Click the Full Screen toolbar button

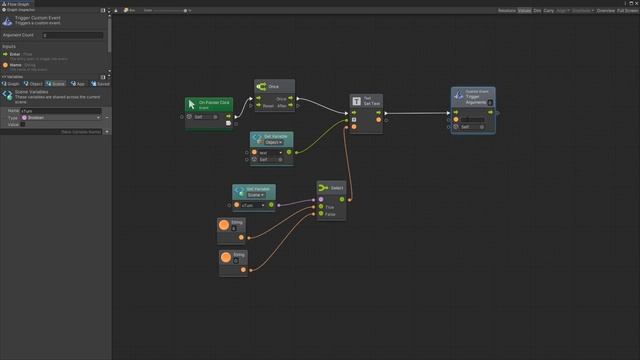tap(627, 11)
